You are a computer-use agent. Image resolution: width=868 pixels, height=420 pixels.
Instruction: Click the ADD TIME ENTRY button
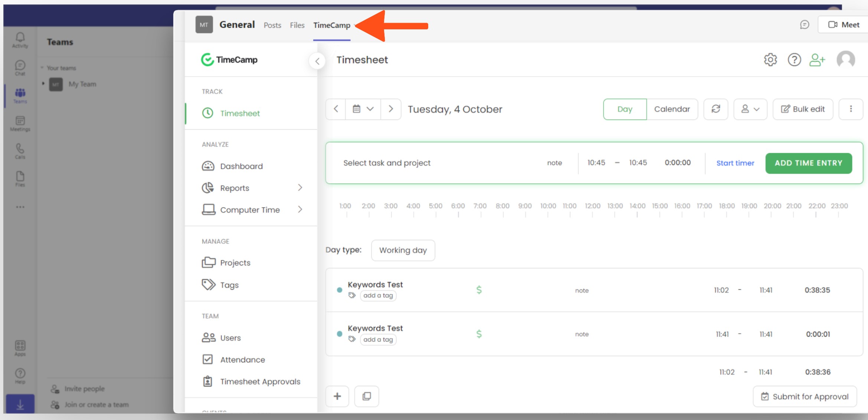808,163
